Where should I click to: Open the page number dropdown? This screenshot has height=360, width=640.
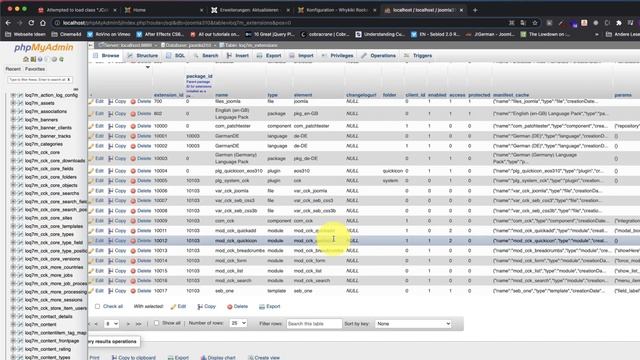click(x=111, y=324)
